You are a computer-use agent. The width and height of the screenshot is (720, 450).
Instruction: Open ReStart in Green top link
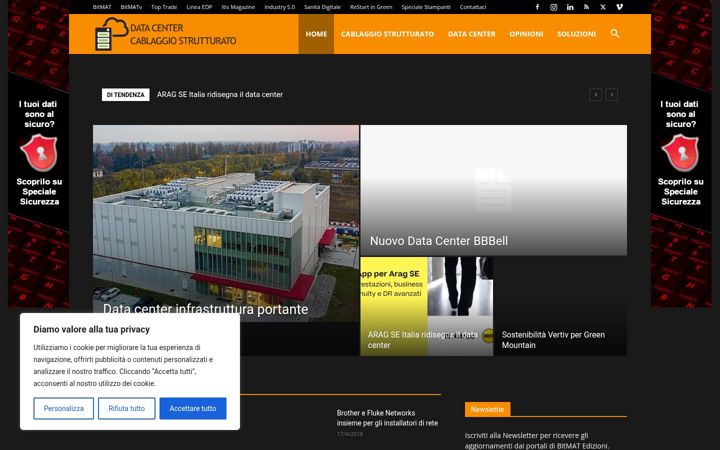click(x=371, y=7)
